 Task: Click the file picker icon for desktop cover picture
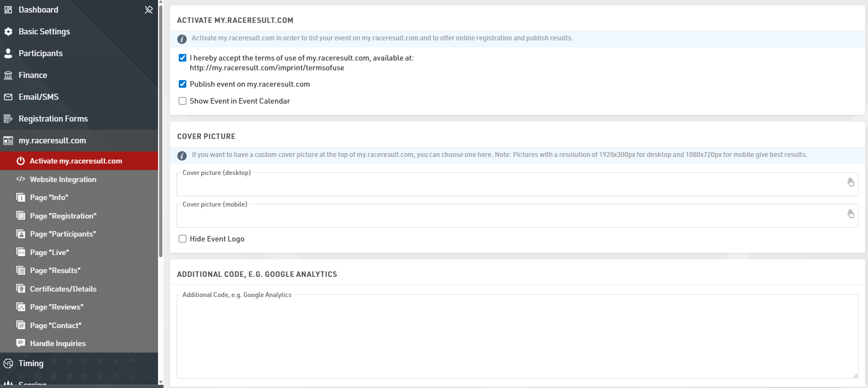coord(851,182)
